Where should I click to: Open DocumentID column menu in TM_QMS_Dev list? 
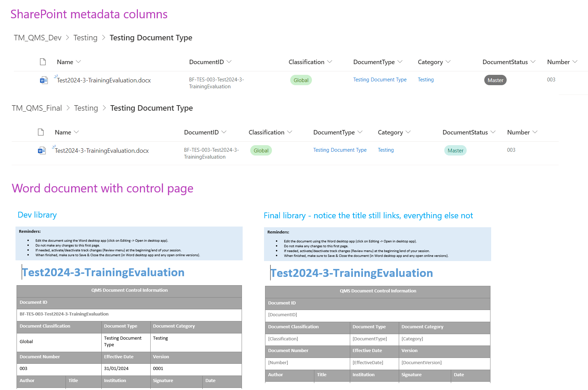point(229,62)
